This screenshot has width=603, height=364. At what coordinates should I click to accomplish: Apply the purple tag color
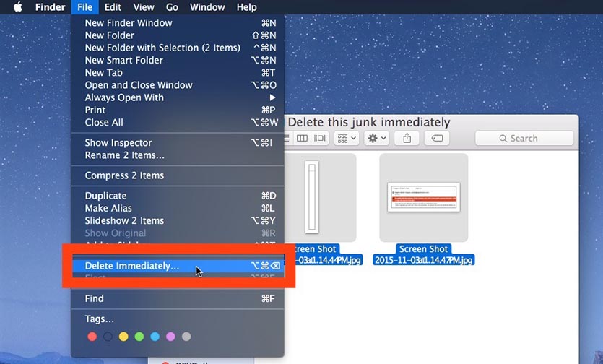pyautogui.click(x=170, y=337)
